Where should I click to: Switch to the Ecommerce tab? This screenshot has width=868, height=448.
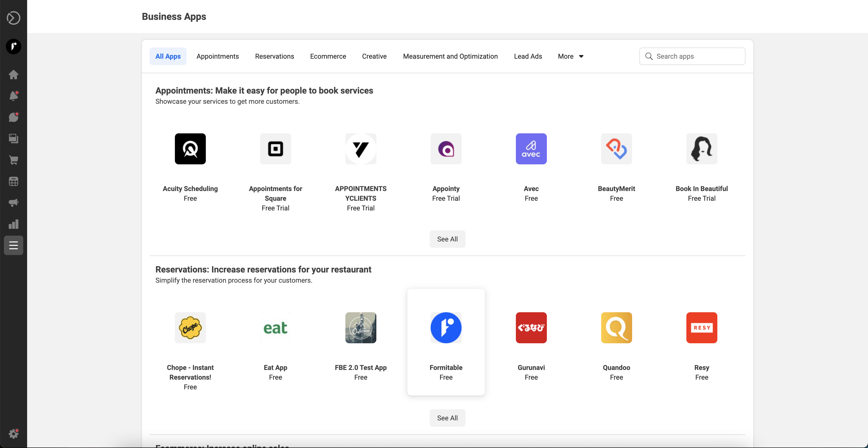point(328,56)
